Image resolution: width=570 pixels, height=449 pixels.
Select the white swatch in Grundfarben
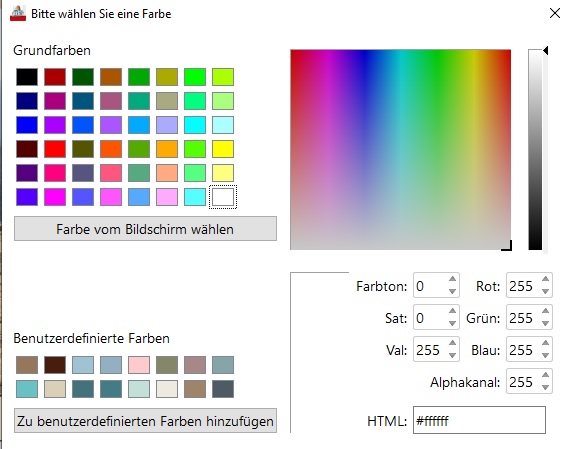[x=223, y=197]
